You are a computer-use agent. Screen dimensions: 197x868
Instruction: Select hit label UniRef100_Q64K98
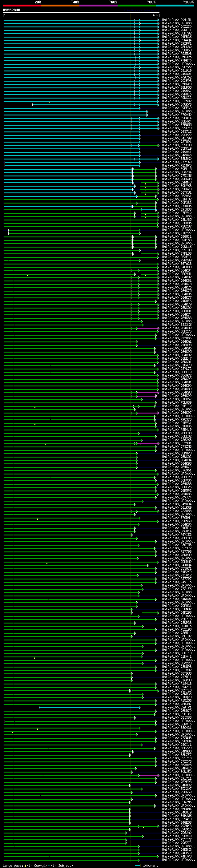(x=177, y=392)
